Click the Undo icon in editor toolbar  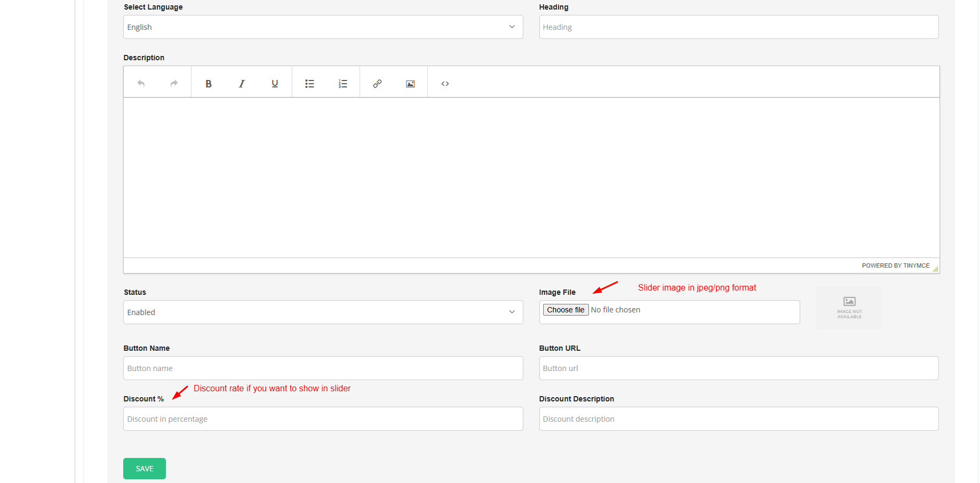click(141, 83)
